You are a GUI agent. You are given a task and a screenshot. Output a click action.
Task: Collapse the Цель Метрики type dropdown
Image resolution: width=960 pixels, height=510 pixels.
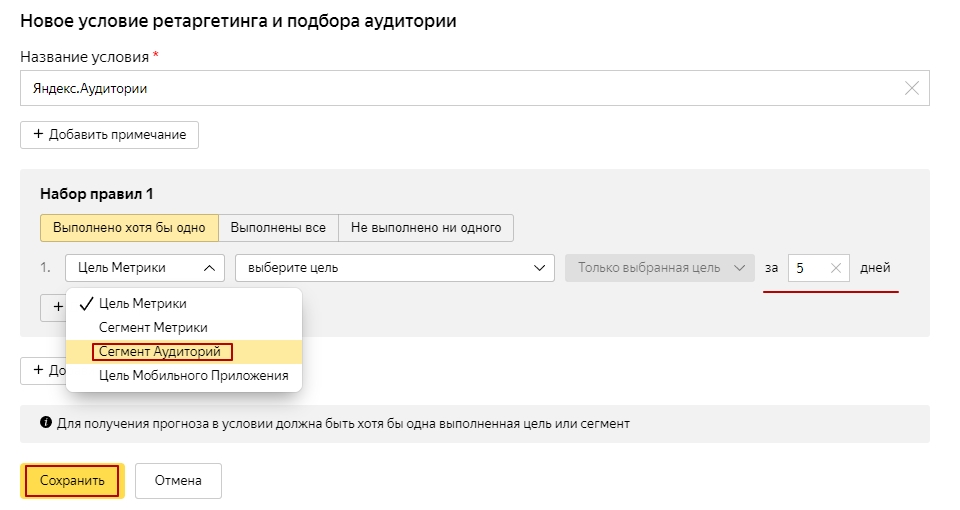(x=145, y=268)
